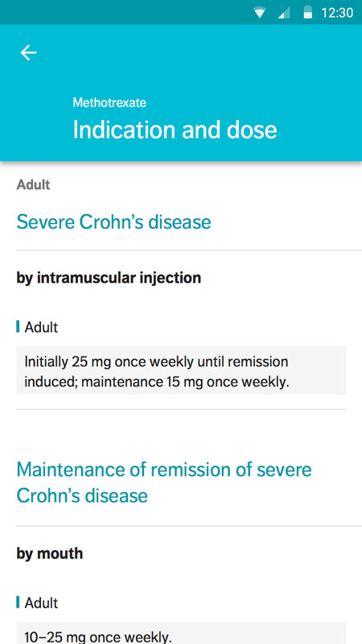Tap the 12:30 clock in status bar
The height and width of the screenshot is (644, 362).
(x=337, y=13)
